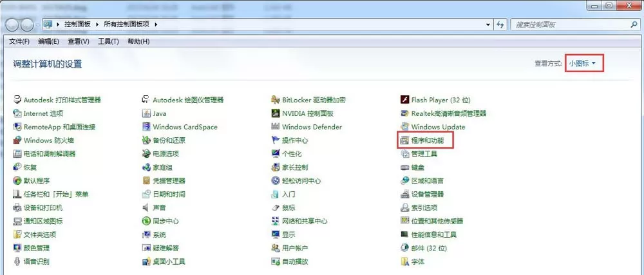Open the Autodesk 打印样式管理器 link
Screen dimensions: 644x275
point(62,100)
